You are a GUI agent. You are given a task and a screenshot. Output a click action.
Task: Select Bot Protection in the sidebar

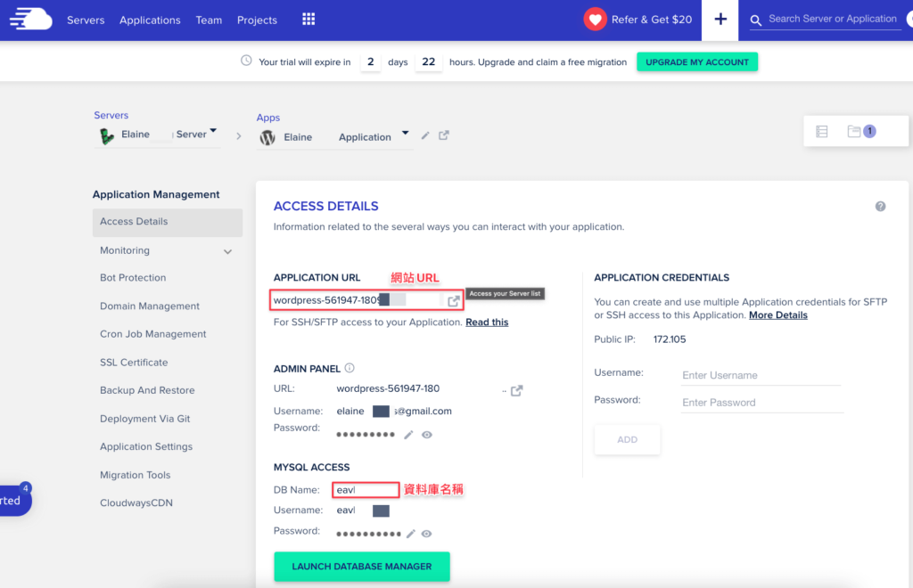pos(133,277)
